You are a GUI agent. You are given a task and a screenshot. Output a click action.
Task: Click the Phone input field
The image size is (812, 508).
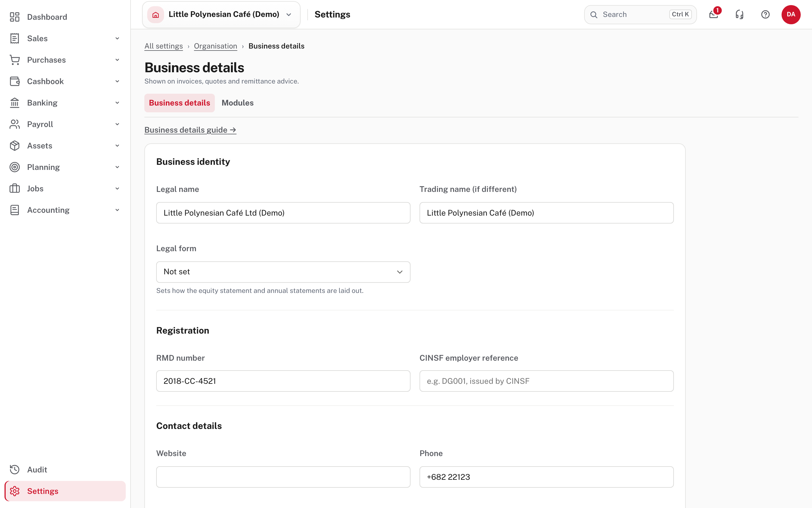pyautogui.click(x=546, y=477)
